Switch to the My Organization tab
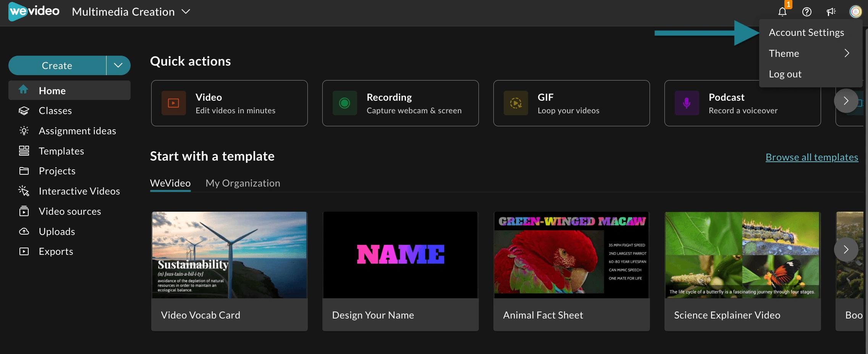Image resolution: width=868 pixels, height=354 pixels. (242, 183)
